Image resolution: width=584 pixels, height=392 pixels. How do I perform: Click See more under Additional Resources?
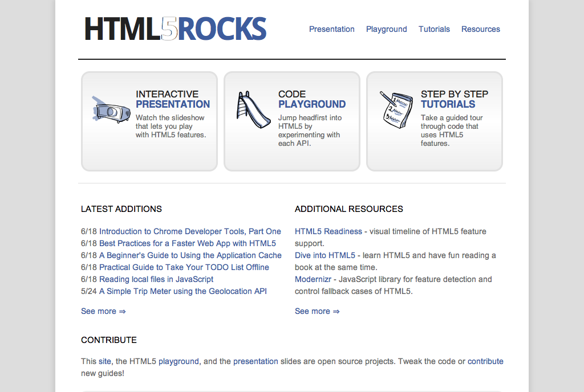317,311
